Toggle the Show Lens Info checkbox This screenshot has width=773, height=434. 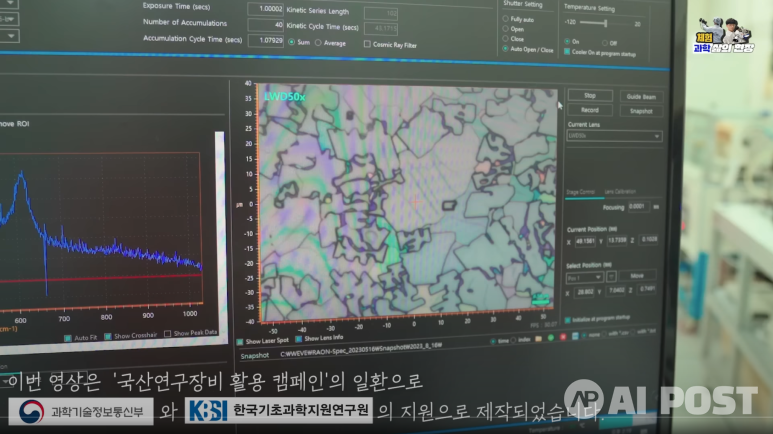pos(298,339)
